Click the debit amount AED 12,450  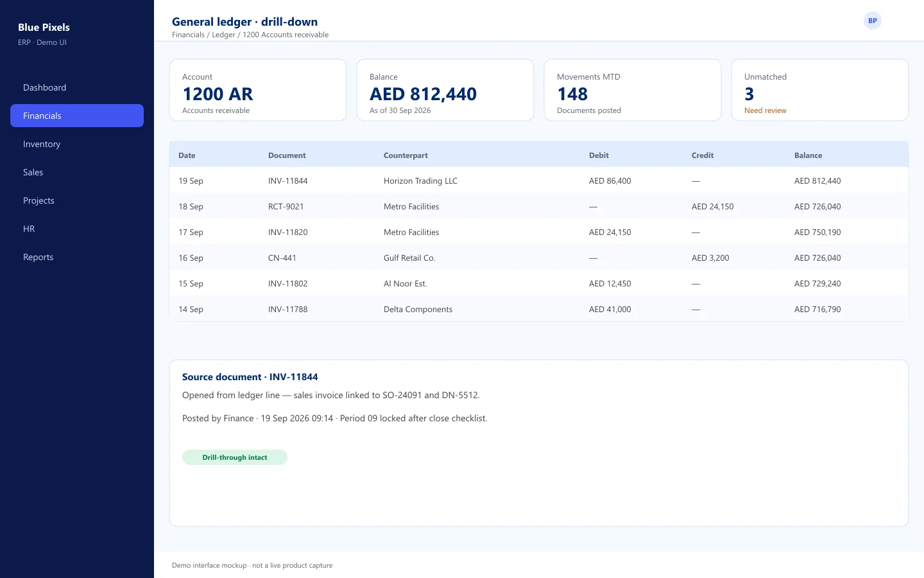[610, 284]
